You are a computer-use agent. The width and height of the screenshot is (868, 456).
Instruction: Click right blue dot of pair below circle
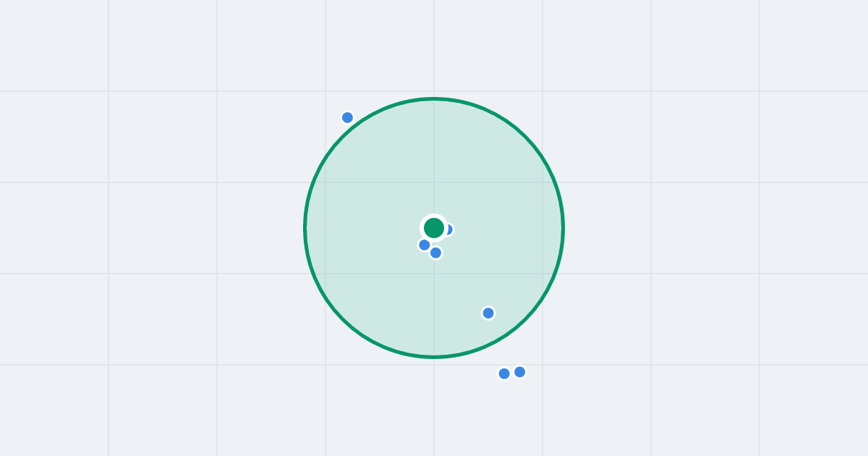pyautogui.click(x=519, y=372)
